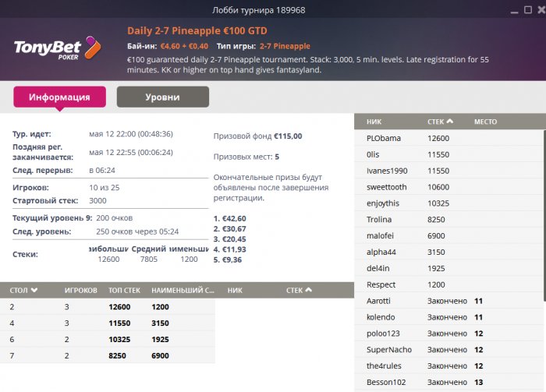
Task: Select table 6 row in the tables list
Action: (109, 339)
